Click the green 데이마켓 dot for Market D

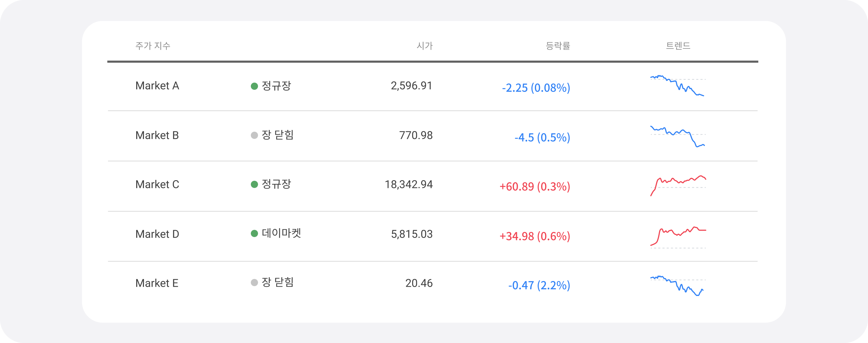pyautogui.click(x=254, y=234)
